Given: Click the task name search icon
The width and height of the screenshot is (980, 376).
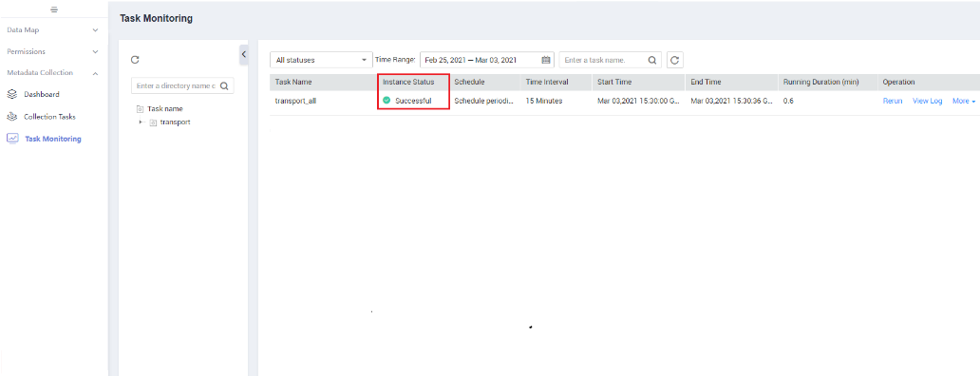Looking at the screenshot, I should 651,60.
